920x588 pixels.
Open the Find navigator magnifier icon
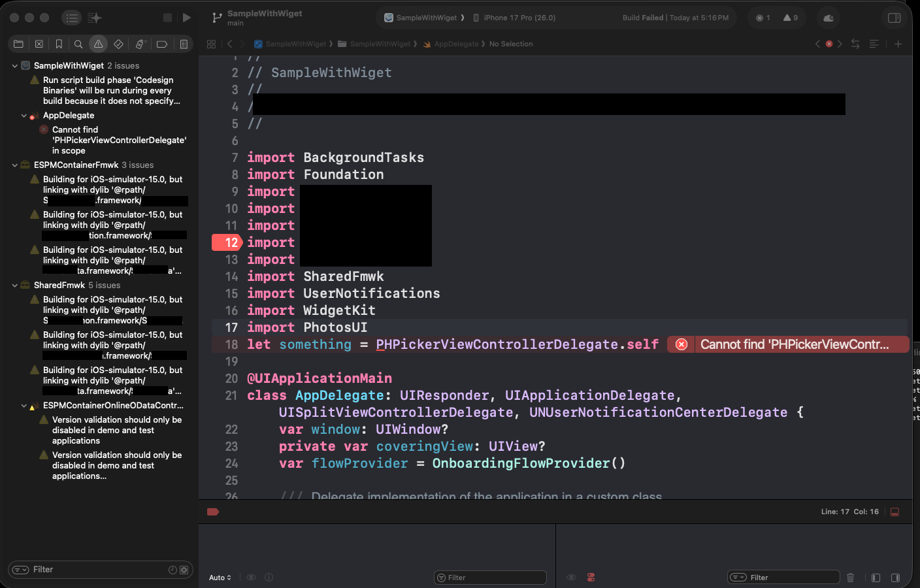coord(78,44)
